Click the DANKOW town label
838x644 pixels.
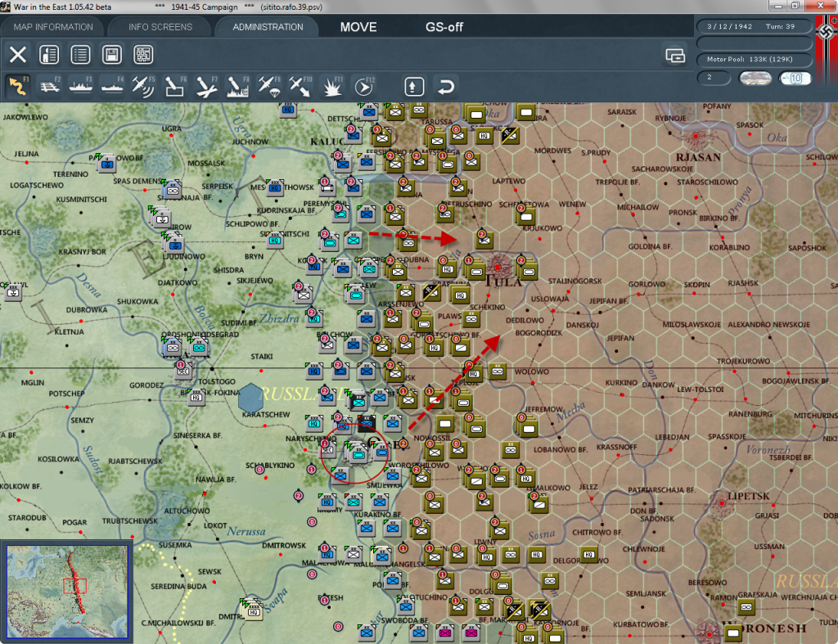point(658,385)
